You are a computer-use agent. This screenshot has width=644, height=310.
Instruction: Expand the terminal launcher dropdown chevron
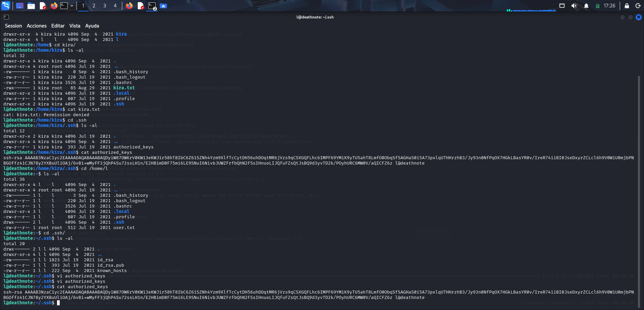tap(71, 5)
